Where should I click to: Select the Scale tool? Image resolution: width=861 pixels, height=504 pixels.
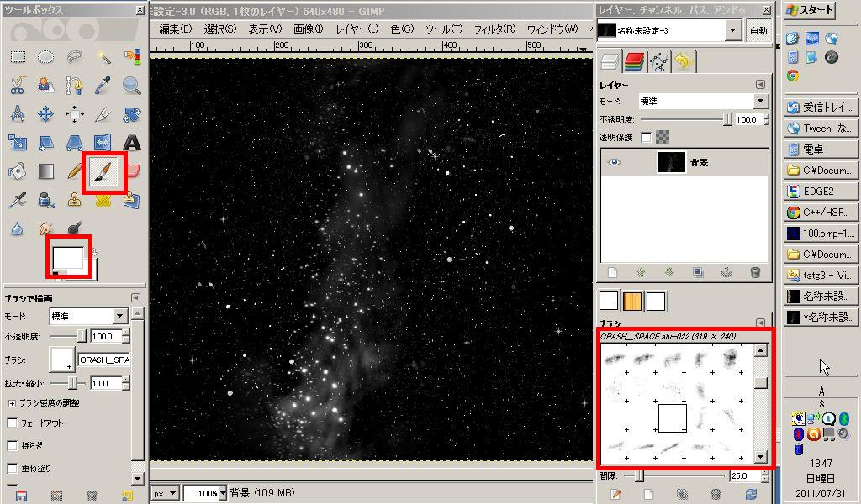click(18, 143)
